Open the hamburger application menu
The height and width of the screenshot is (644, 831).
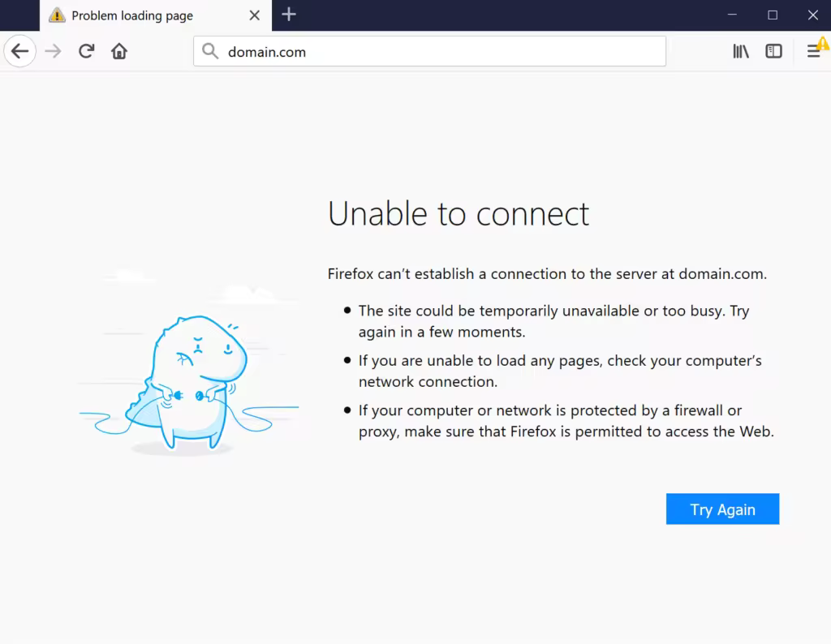[813, 51]
